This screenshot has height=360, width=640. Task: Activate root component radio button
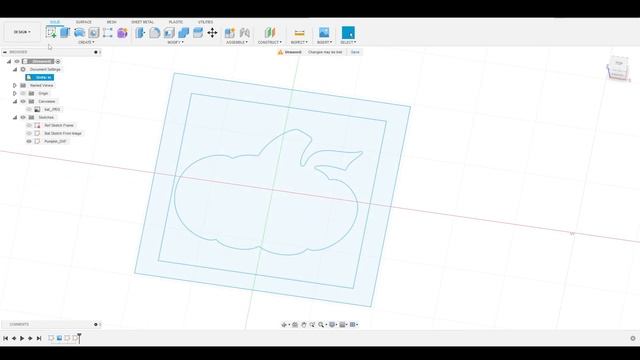pos(58,62)
